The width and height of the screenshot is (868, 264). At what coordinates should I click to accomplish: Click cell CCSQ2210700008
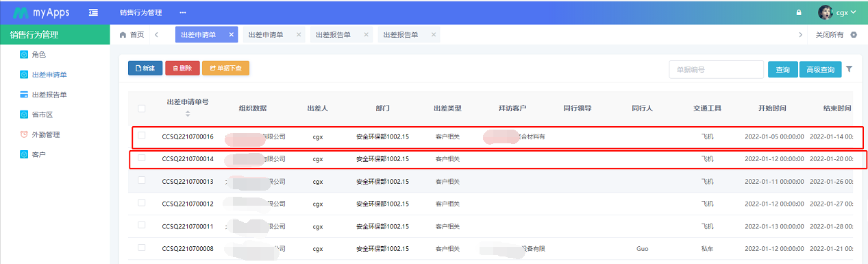pyautogui.click(x=188, y=248)
